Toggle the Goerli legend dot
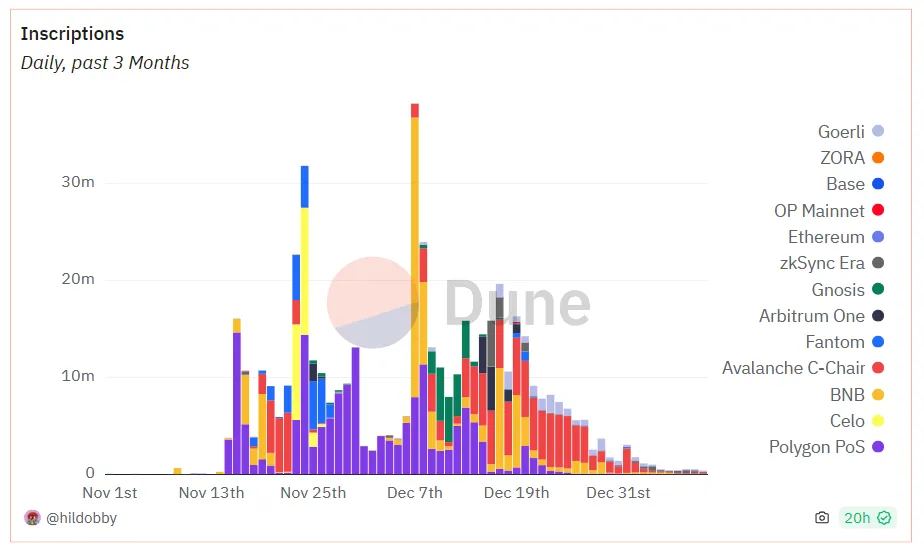This screenshot has height=552, width=924. 878,131
